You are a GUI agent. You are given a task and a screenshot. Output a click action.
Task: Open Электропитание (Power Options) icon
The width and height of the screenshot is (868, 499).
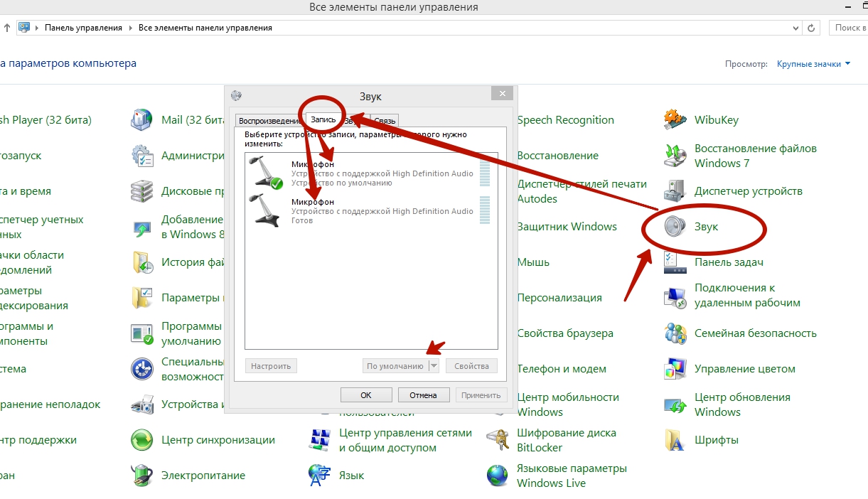[142, 476]
